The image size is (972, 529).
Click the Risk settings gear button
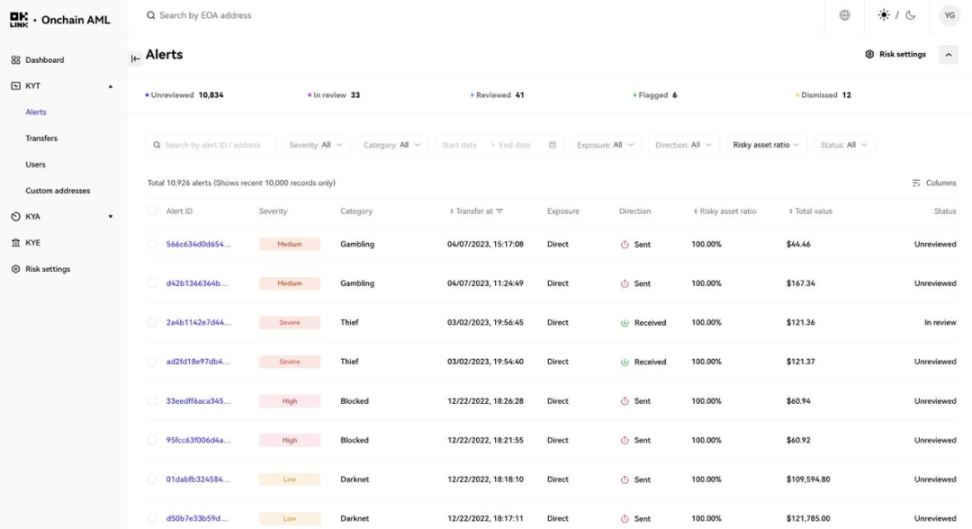point(895,54)
